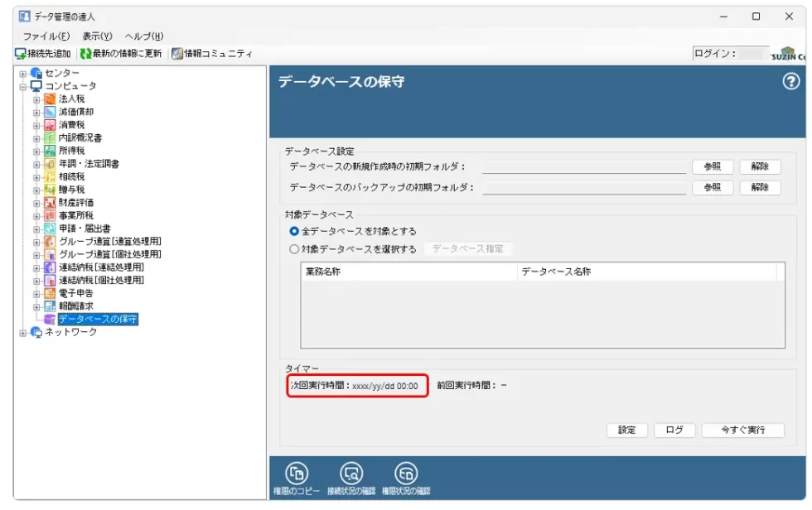Open the 情報コミュニティ toolbar icon

(177, 54)
